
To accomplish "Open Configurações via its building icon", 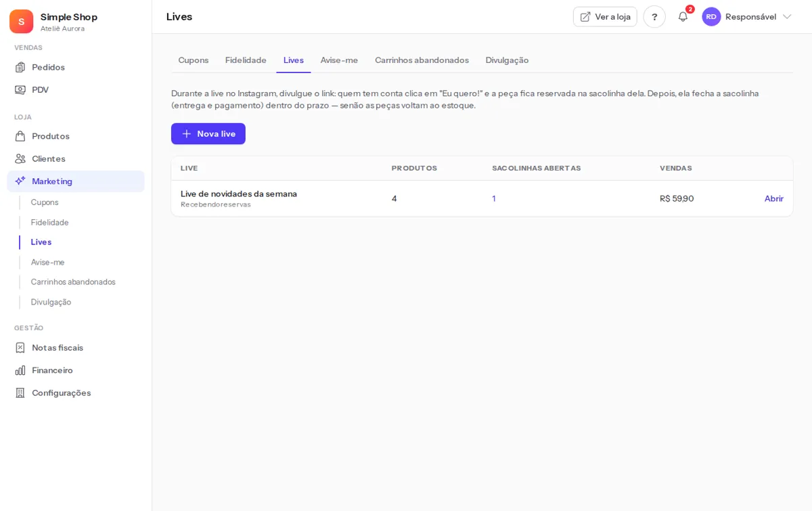I will tap(20, 393).
